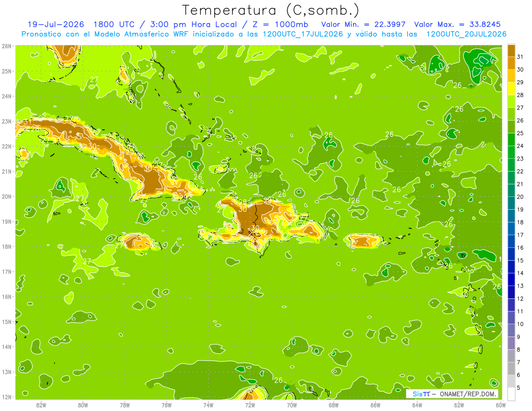Click the 64W longitude axis label
This screenshot has width=532, height=411.
[417, 405]
